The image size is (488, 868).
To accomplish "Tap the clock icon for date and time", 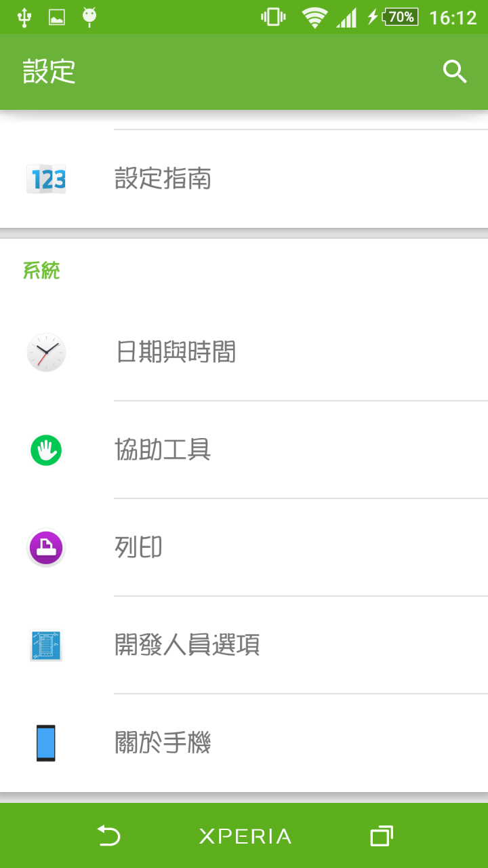I will [46, 352].
